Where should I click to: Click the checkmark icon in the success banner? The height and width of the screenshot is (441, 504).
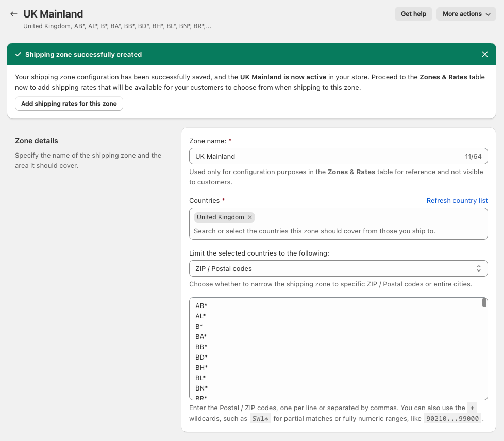(19, 54)
